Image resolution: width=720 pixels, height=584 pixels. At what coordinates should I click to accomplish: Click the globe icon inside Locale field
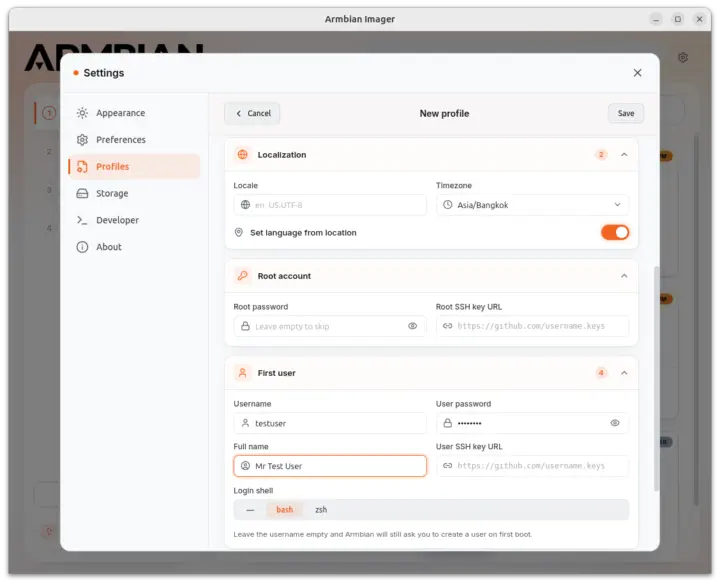click(x=246, y=205)
